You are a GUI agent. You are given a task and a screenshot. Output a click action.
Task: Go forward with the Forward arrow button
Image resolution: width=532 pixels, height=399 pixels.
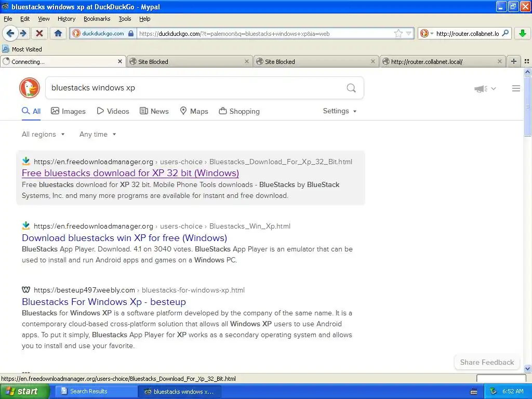tap(23, 33)
